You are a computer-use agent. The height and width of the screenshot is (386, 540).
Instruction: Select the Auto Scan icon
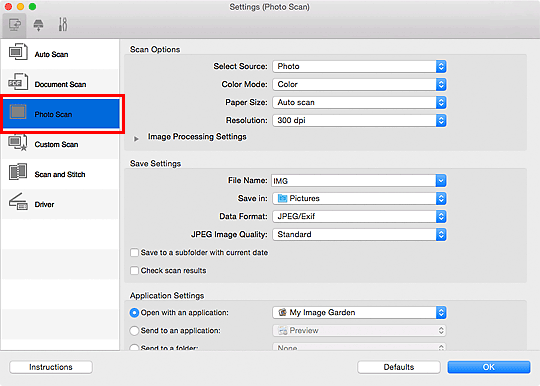(x=18, y=52)
